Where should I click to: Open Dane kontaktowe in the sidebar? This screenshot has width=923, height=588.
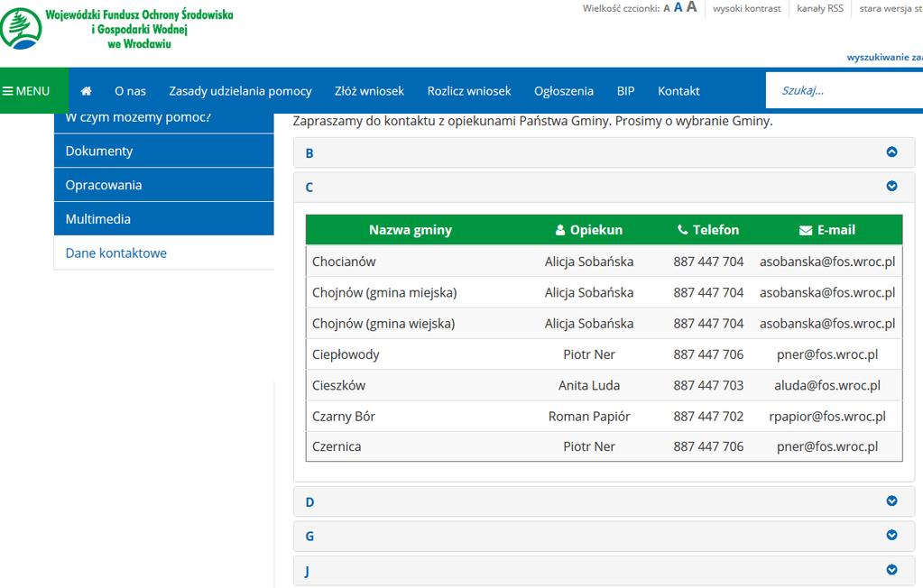click(163, 253)
